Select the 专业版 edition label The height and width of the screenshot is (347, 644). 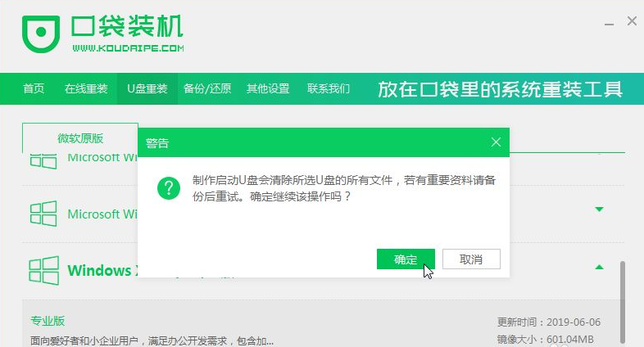(x=48, y=321)
